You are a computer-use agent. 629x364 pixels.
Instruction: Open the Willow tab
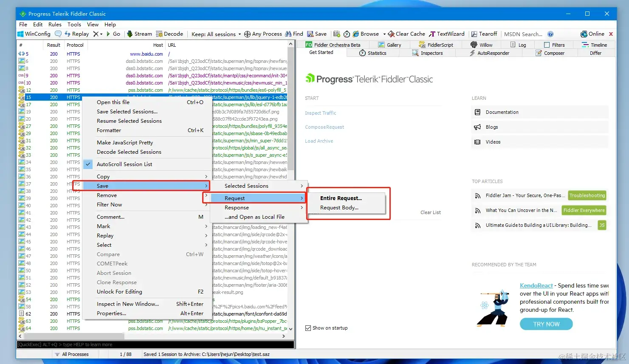click(x=482, y=45)
